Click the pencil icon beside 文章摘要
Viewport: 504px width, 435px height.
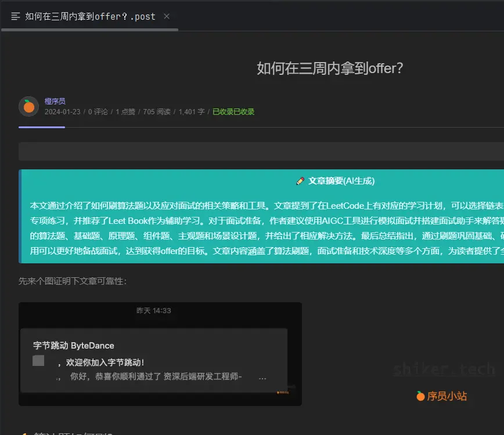tap(300, 181)
